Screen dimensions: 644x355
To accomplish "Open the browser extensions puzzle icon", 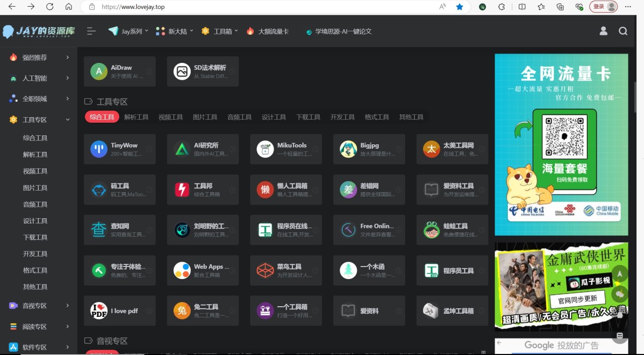I will (502, 7).
